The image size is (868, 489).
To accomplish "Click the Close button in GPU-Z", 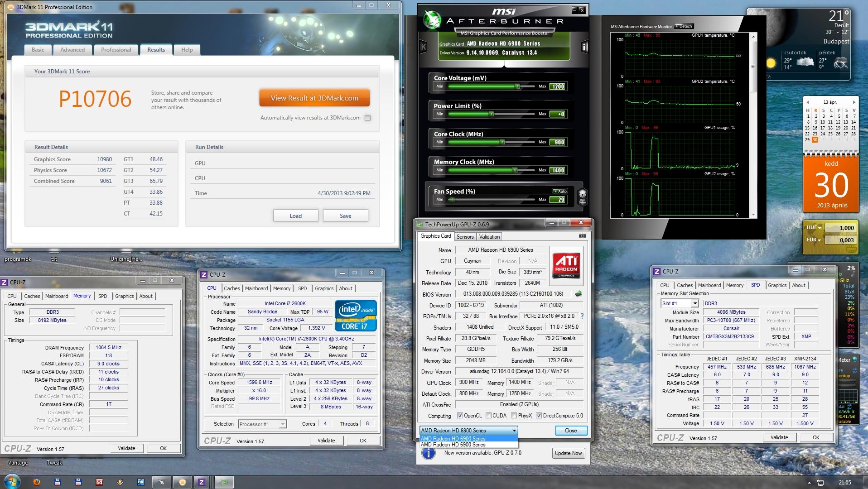I will 571,431.
